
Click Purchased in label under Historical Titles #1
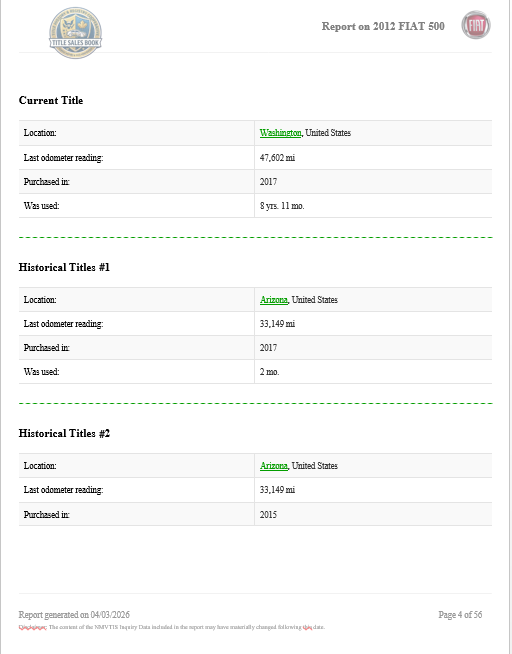pos(47,347)
